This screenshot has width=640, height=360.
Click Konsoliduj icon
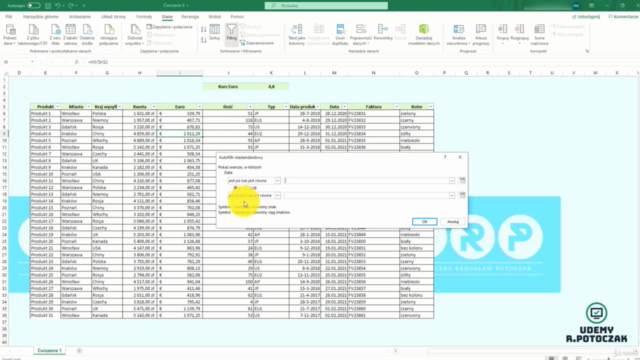pyautogui.click(x=382, y=33)
